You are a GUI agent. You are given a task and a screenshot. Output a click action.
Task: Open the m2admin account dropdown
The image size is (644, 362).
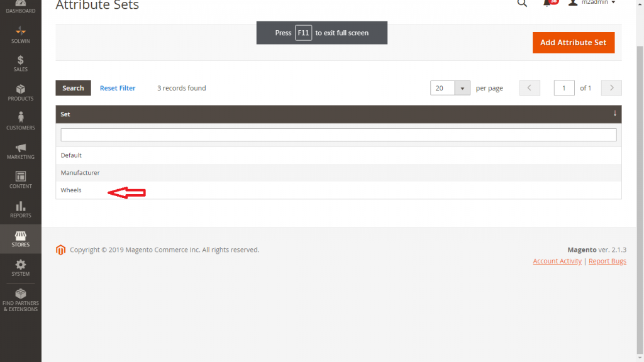pyautogui.click(x=592, y=3)
